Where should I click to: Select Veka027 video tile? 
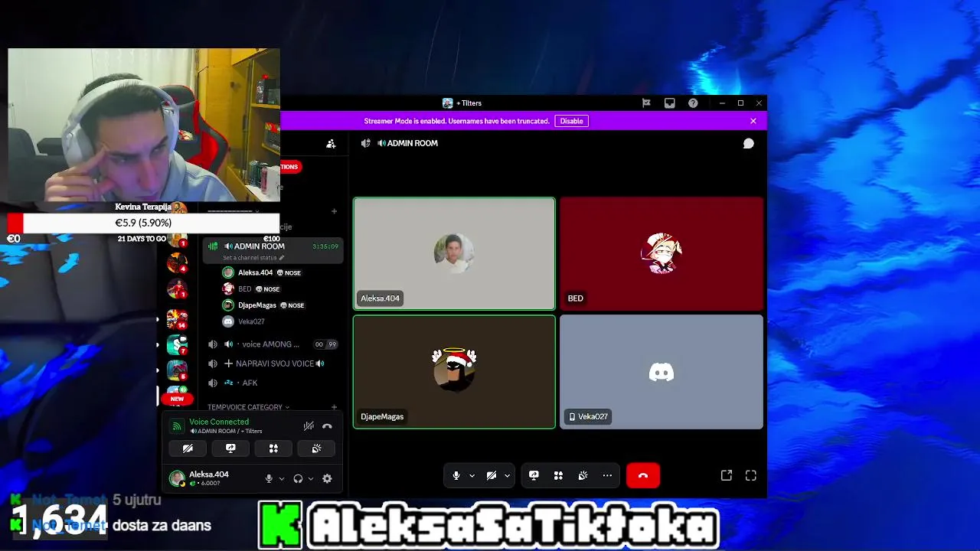pyautogui.click(x=661, y=372)
